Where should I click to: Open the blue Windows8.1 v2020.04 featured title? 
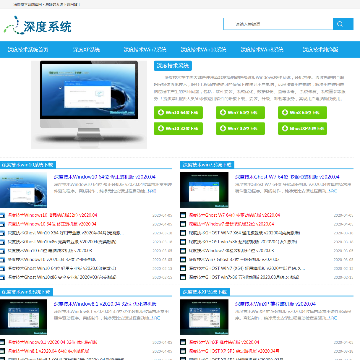pos(105,304)
